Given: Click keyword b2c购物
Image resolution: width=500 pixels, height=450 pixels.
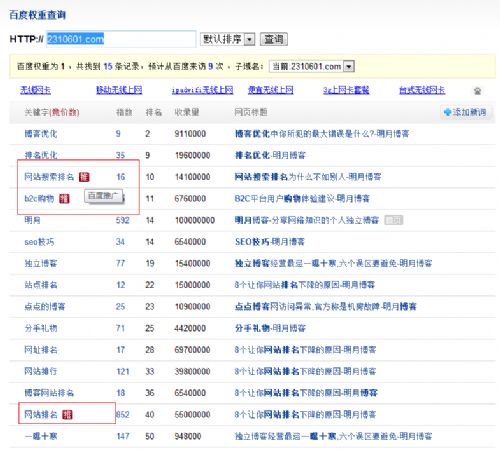Looking at the screenshot, I should tap(39, 199).
